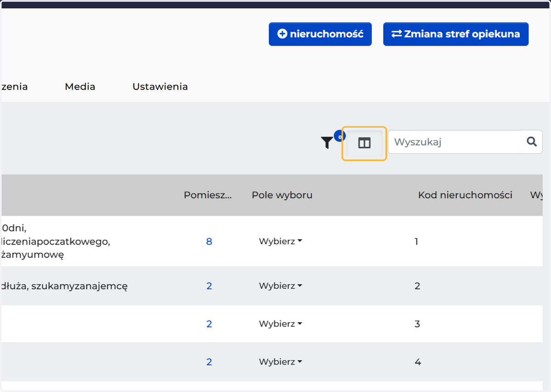The image size is (551, 392).
Task: Open Wybierz dropdown for property code 1
Action: 281,241
